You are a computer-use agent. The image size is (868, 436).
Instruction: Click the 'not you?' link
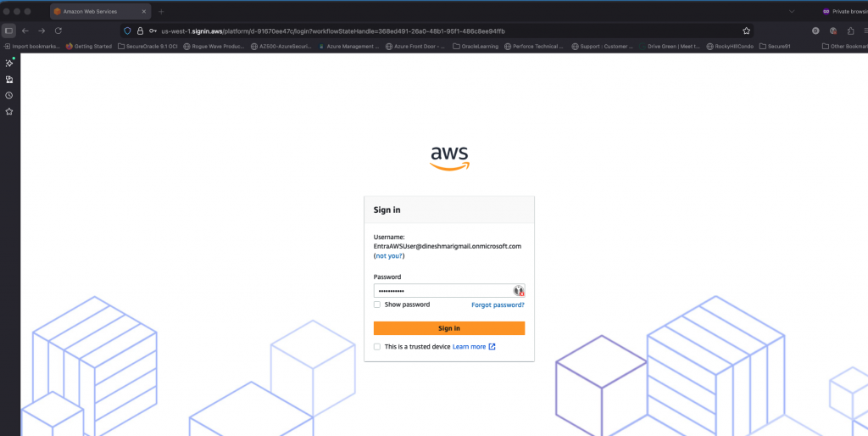pos(389,256)
